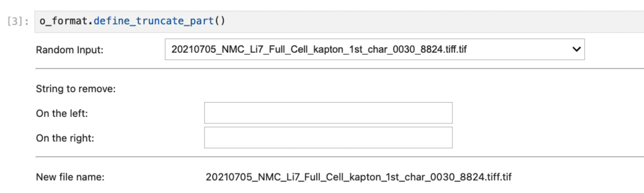The height and width of the screenshot is (193, 644).
Task: Click the 'On the left:' label
Action: pos(62,114)
